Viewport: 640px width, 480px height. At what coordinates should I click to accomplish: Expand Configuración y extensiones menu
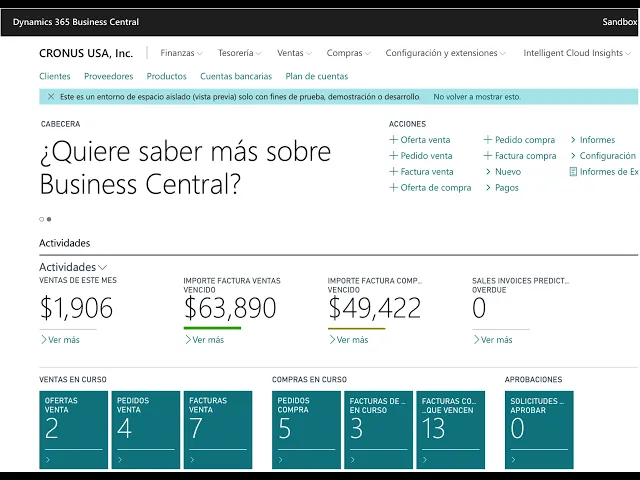[445, 53]
